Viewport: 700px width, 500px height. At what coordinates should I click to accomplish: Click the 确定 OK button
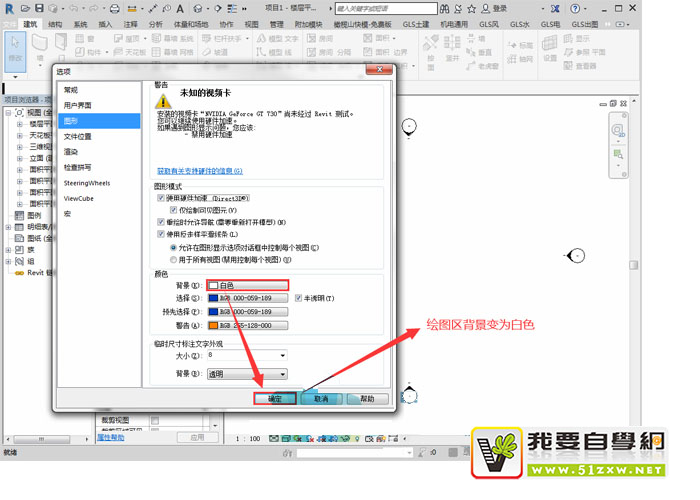point(275,399)
